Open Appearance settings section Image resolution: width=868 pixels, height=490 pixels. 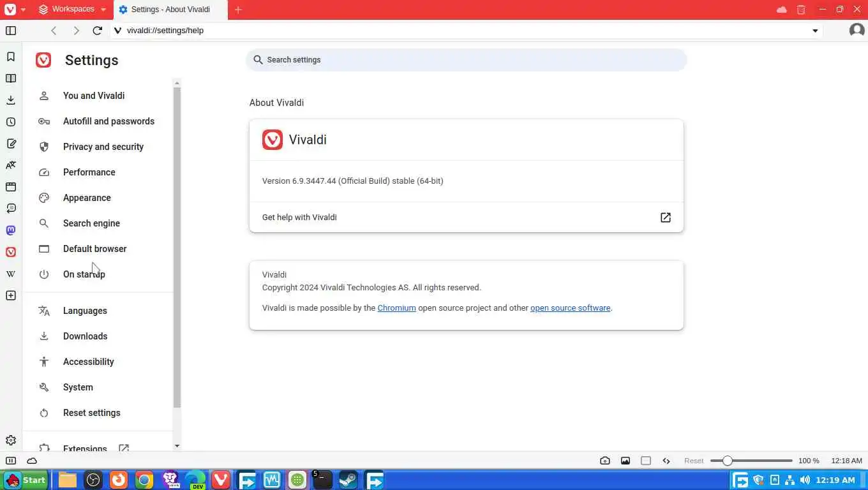(x=87, y=198)
